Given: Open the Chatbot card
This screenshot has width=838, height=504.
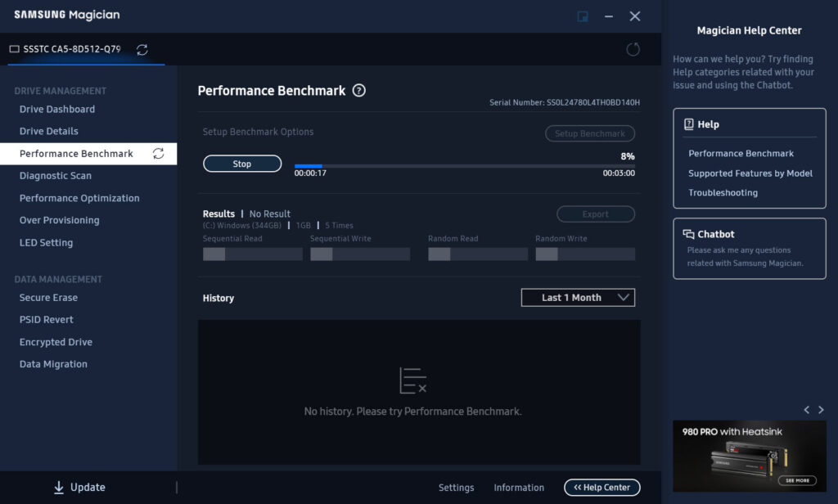Looking at the screenshot, I should point(750,249).
